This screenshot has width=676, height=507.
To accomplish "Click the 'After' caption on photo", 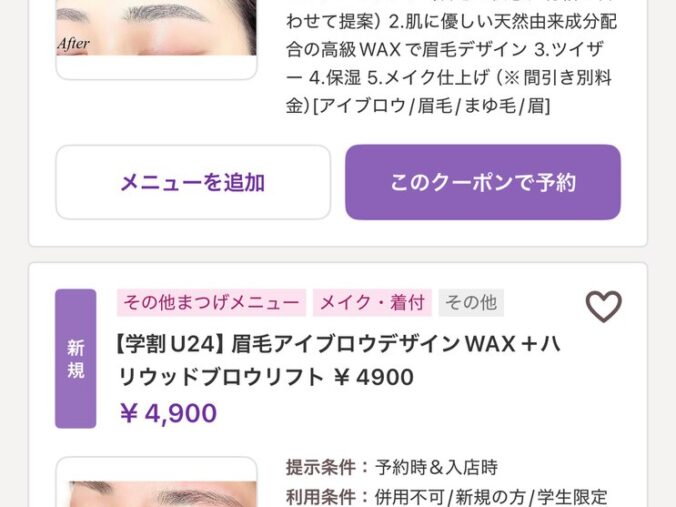I will click(x=74, y=44).
